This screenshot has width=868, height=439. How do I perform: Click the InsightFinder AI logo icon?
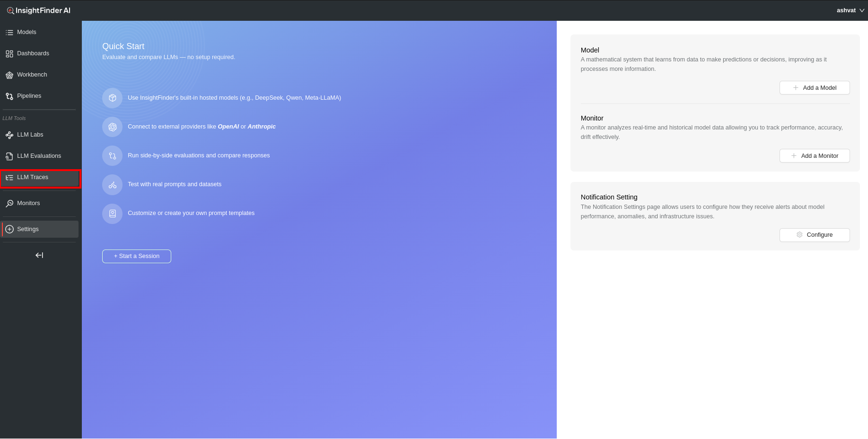tap(10, 10)
